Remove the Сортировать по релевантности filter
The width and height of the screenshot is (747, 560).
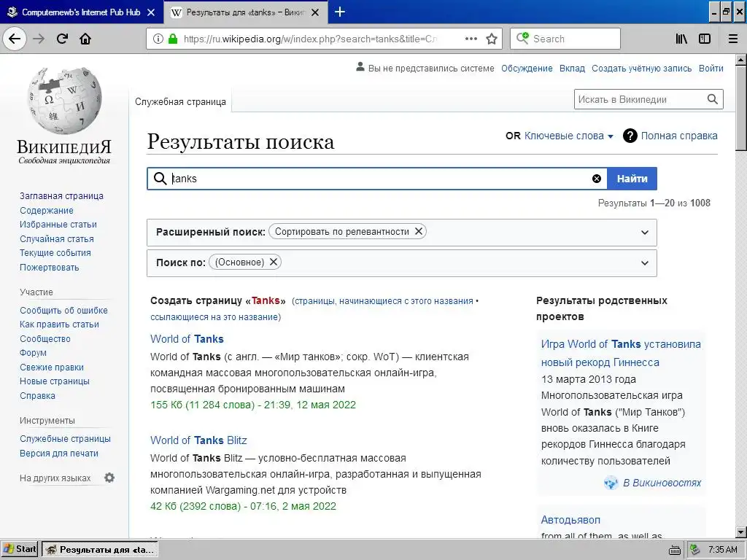[x=419, y=231]
